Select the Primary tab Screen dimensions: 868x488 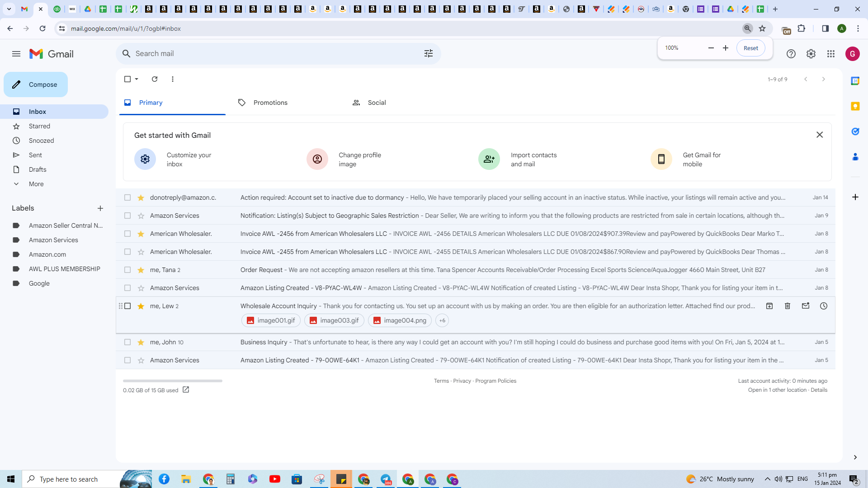172,103
